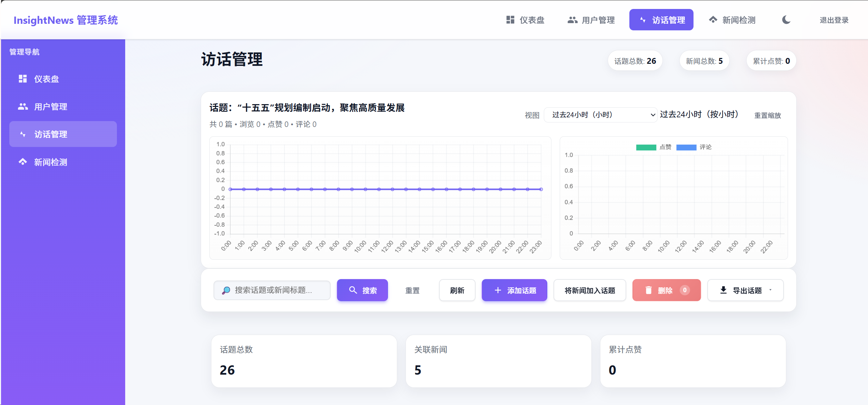Click the top nav user management icon
The width and height of the screenshot is (868, 405).
(572, 20)
